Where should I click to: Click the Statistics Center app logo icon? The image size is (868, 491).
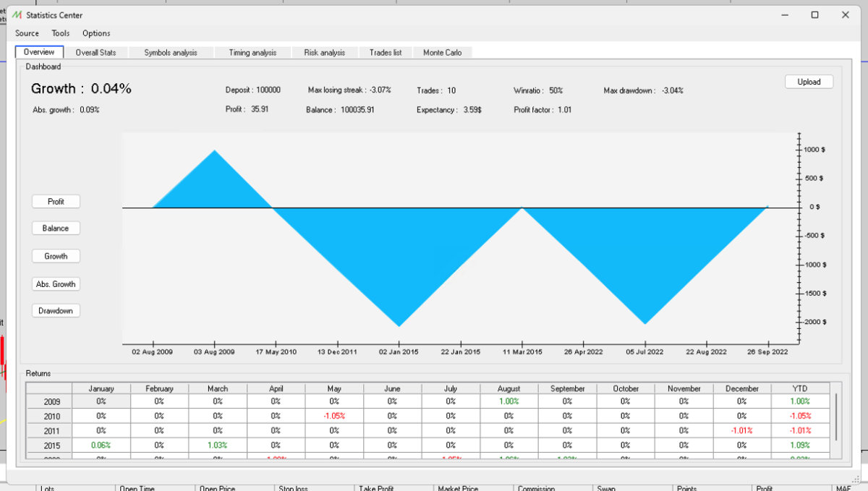coord(17,15)
